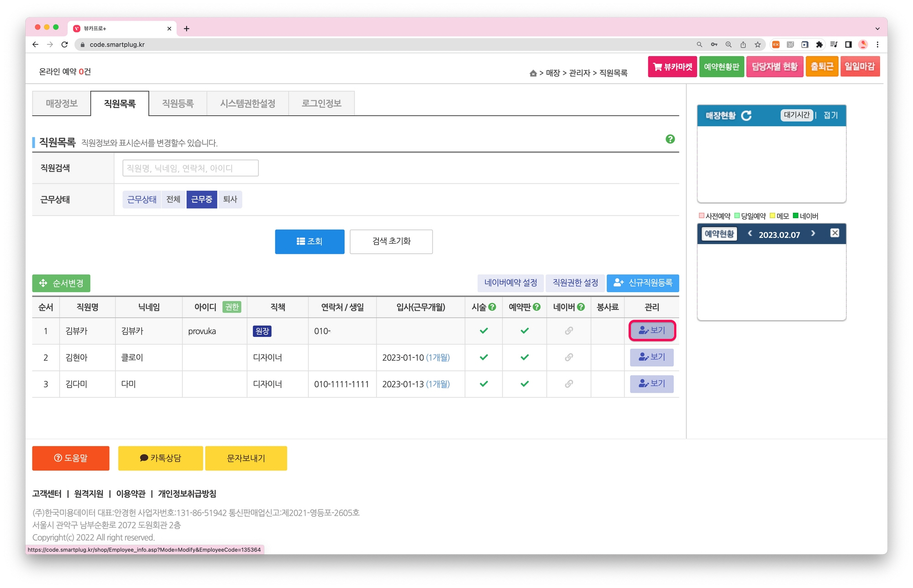
Task: Go to next date in 예약현황
Action: pos(813,233)
